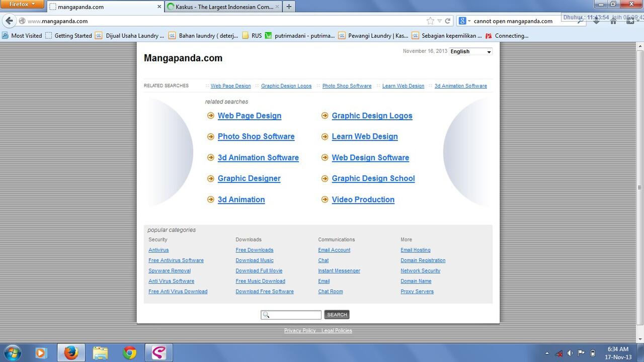
Task: Open the volume speaker tray icon
Action: tap(570, 353)
